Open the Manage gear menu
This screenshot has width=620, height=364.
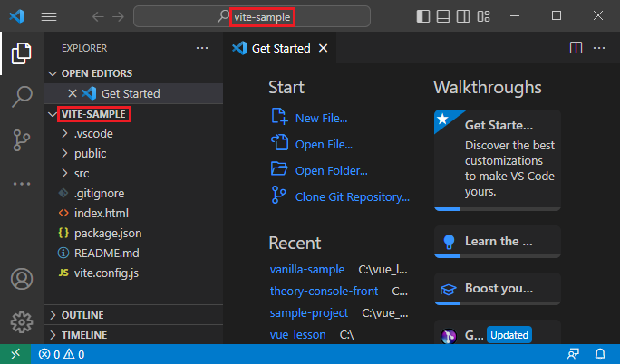22,322
